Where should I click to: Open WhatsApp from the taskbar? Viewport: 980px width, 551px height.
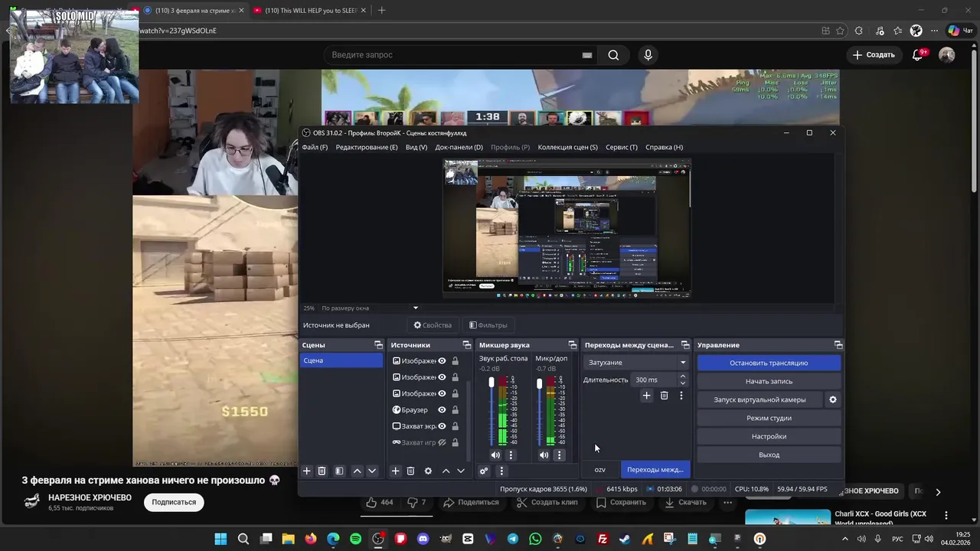pos(535,539)
